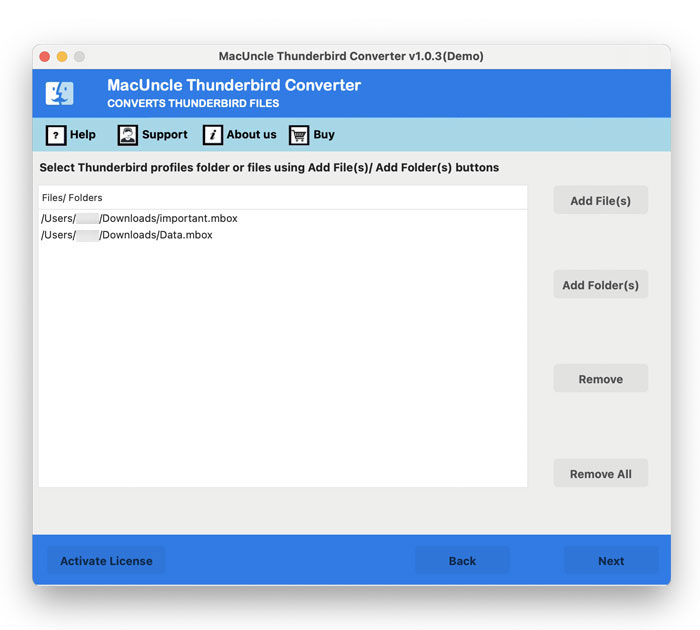Close the window with red button
Screen dimensions: 700x630
[x=45, y=57]
